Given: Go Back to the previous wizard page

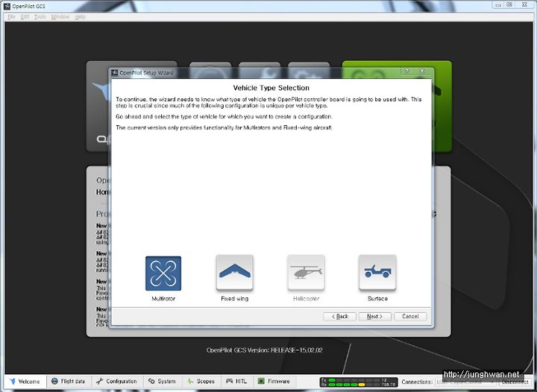Looking at the screenshot, I should coord(340,317).
